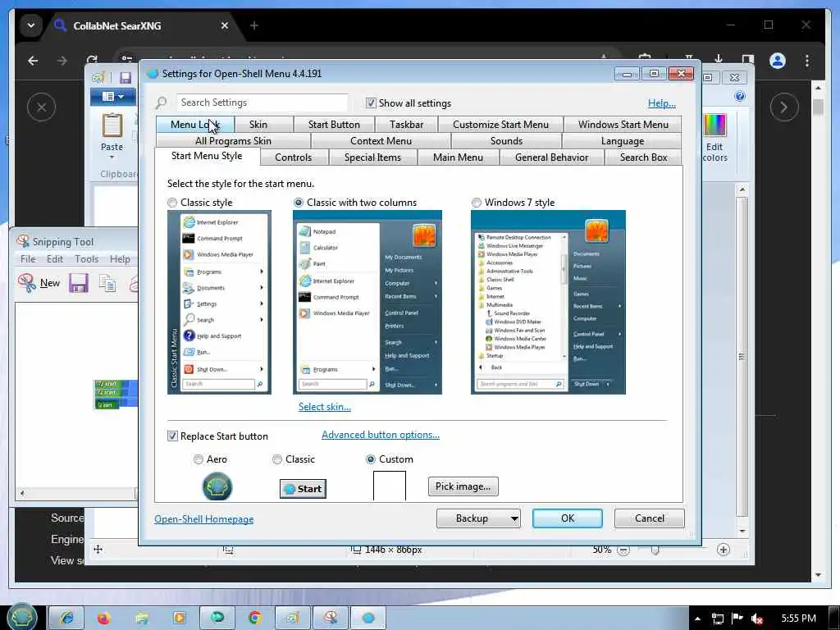
Task: Open Chrome three-dot menu
Action: point(807,61)
